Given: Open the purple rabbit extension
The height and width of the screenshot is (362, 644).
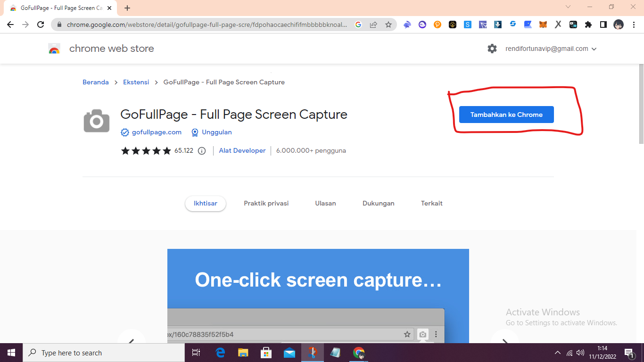Looking at the screenshot, I should (407, 25).
